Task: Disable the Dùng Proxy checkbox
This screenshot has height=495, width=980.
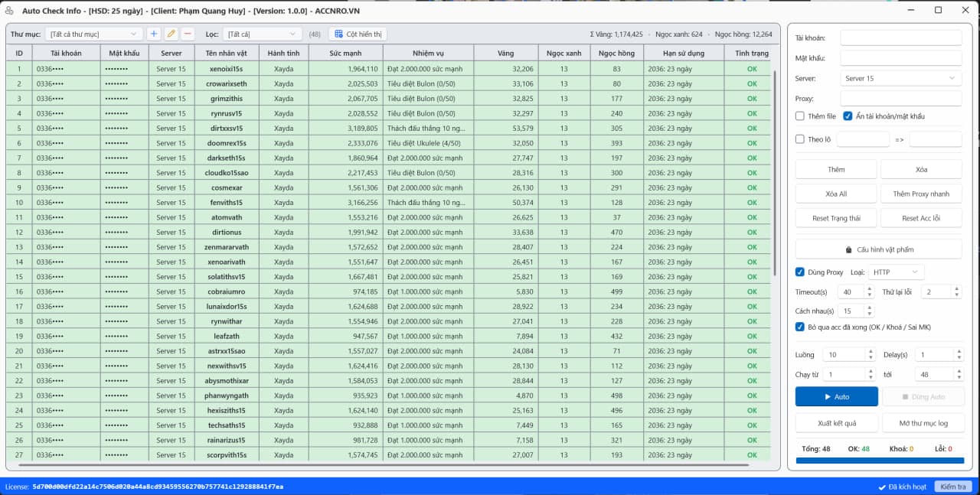Action: (x=800, y=272)
